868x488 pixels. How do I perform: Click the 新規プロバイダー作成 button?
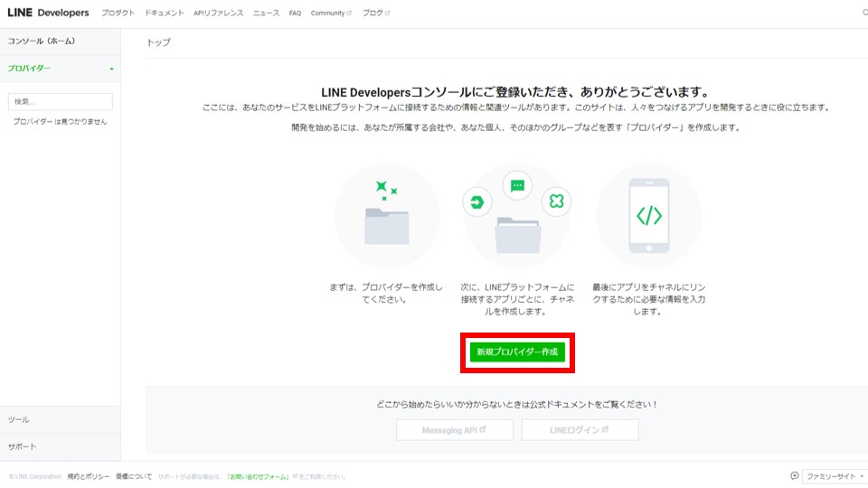click(517, 352)
